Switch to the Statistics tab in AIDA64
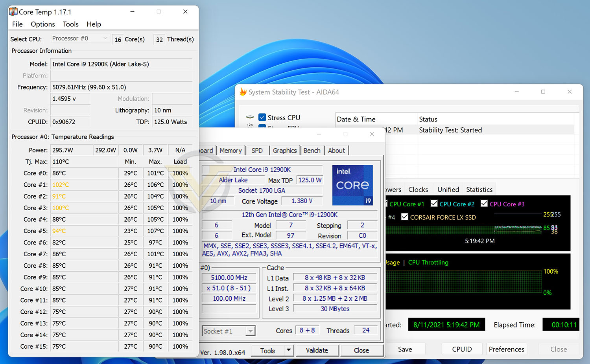Screen dimensions: 590x364 pos(479,189)
